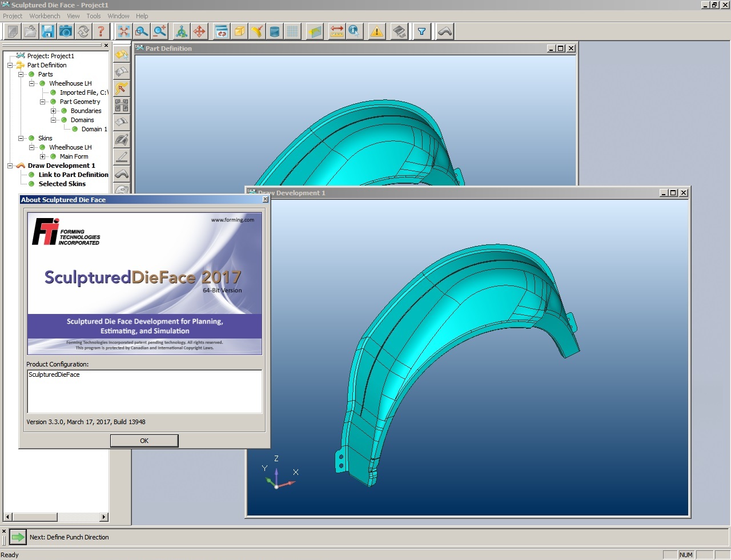Click the New Project toolbar icon

[x=13, y=31]
